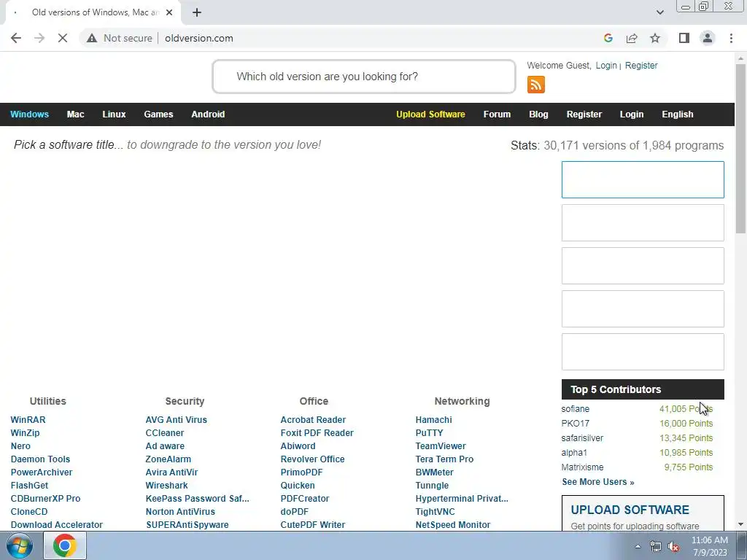Select the Windows category tab
747x560 pixels.
pos(29,114)
